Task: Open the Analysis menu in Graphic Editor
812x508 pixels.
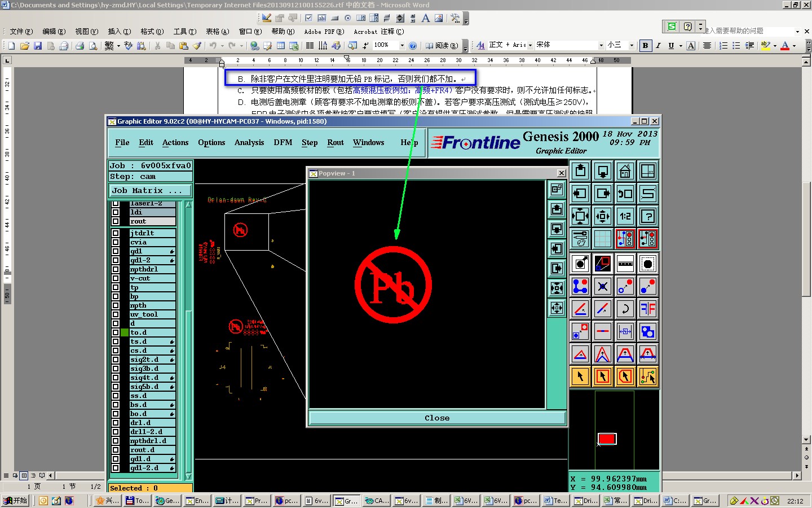Action: pos(249,143)
